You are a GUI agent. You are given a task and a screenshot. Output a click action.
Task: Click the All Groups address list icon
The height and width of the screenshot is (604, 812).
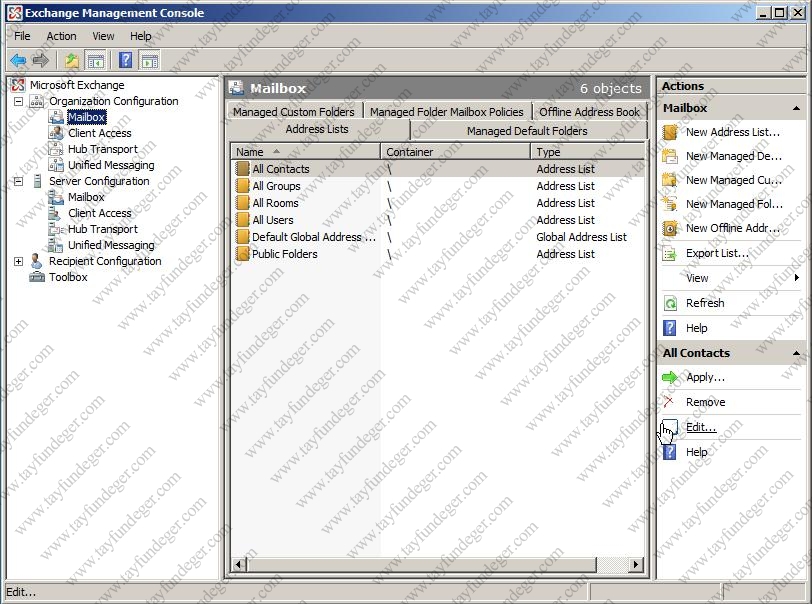[242, 186]
